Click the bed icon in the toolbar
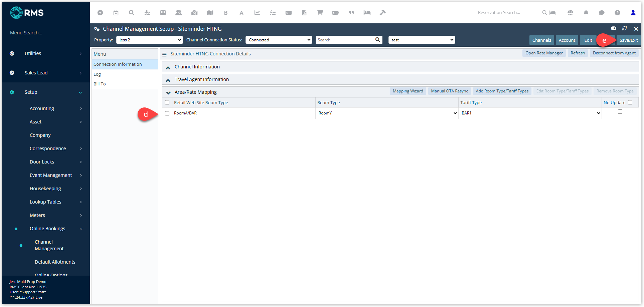This screenshot has width=644, height=307. click(x=367, y=13)
